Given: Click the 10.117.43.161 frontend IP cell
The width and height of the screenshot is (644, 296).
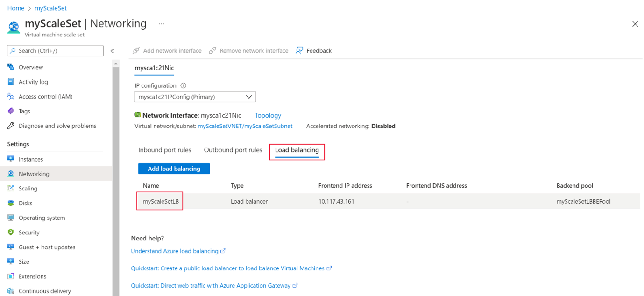Looking at the screenshot, I should pyautogui.click(x=336, y=201).
